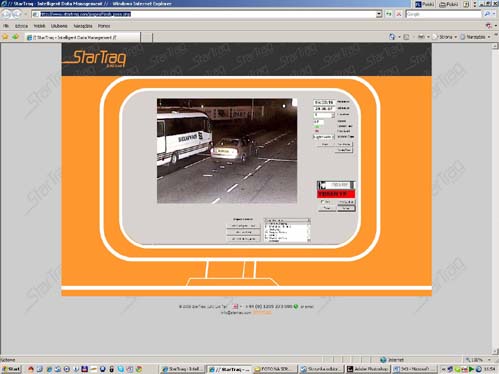Click the browser address bar

pyautogui.click(x=205, y=14)
